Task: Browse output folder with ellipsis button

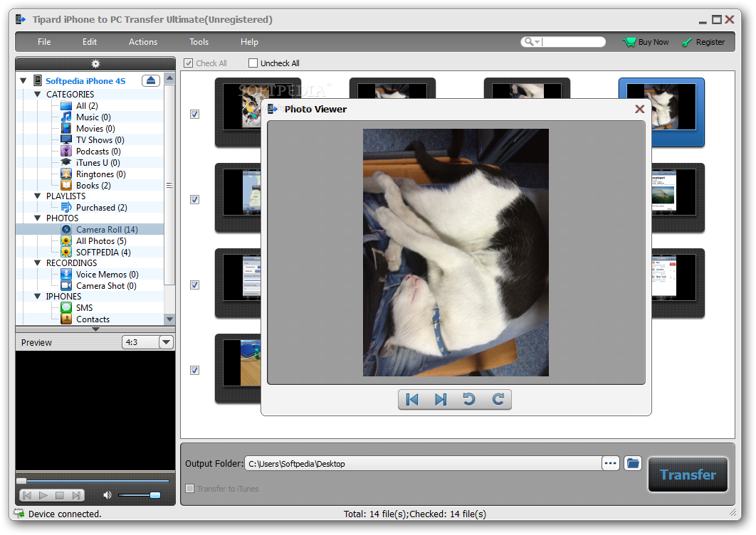Action: [610, 463]
